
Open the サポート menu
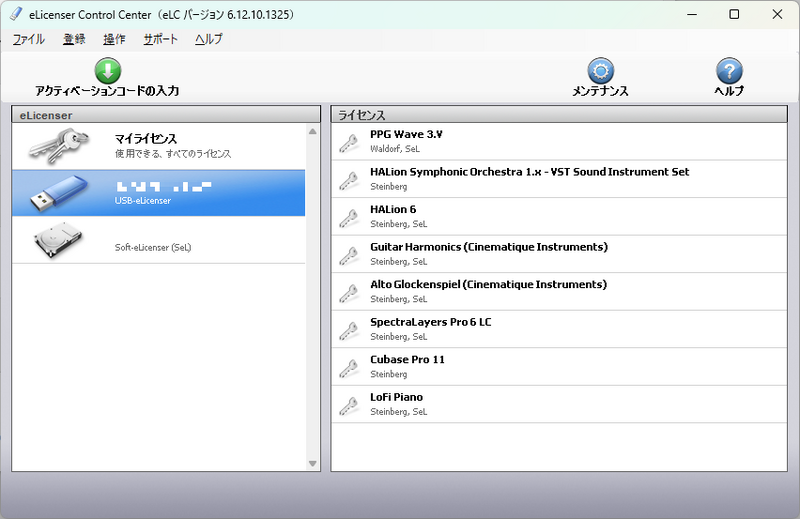pos(160,39)
